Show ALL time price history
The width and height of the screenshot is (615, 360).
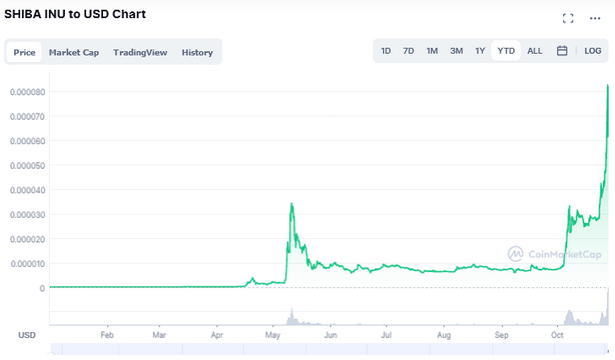coord(535,51)
